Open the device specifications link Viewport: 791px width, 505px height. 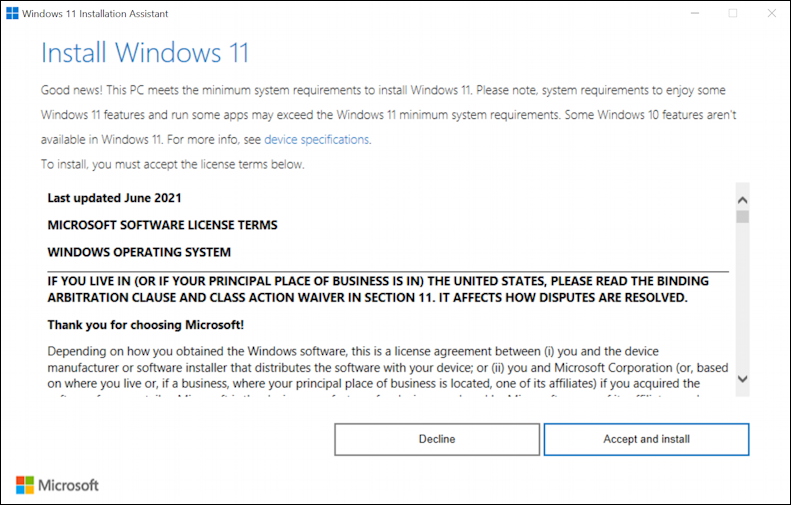(316, 140)
